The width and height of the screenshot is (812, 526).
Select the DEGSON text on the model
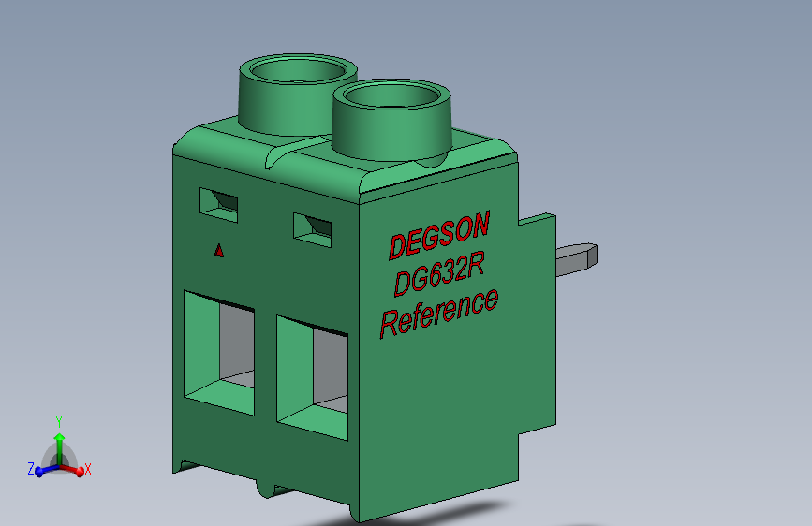point(439,235)
